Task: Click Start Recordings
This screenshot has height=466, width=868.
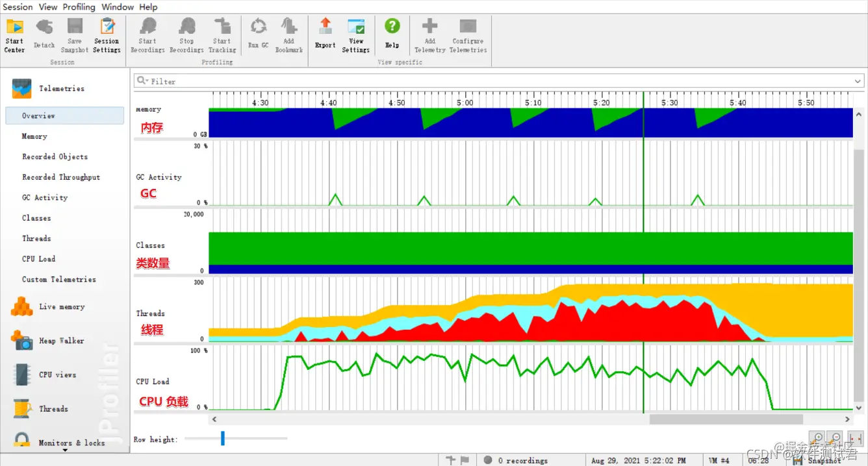Action: (147, 35)
